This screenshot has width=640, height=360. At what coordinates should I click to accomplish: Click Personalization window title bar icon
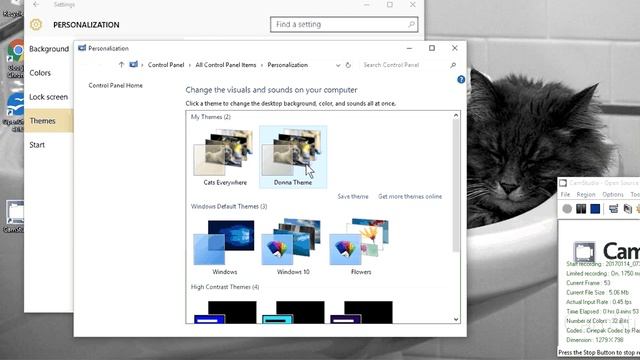(x=82, y=48)
